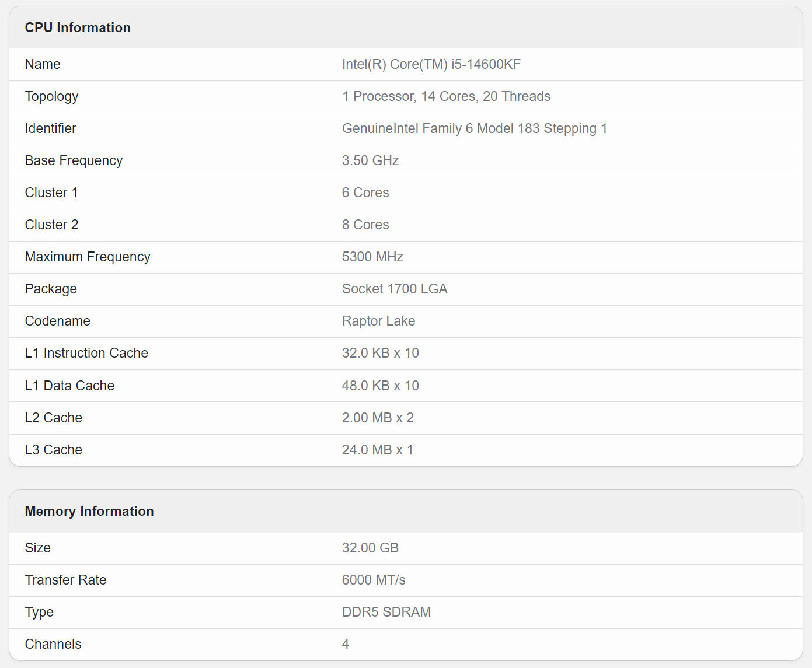Image resolution: width=812 pixels, height=668 pixels.
Task: Click the 8 Cores value for Cluster 2
Action: (x=365, y=225)
